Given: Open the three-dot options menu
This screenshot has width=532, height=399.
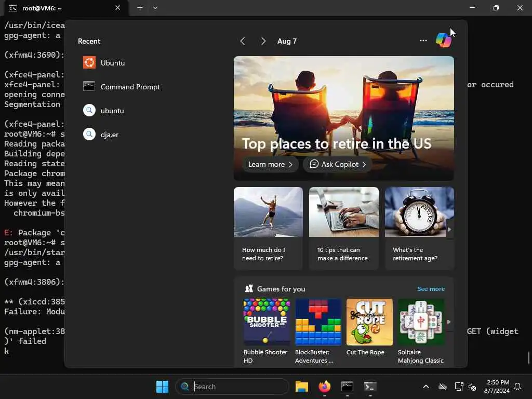Looking at the screenshot, I should [x=423, y=41].
